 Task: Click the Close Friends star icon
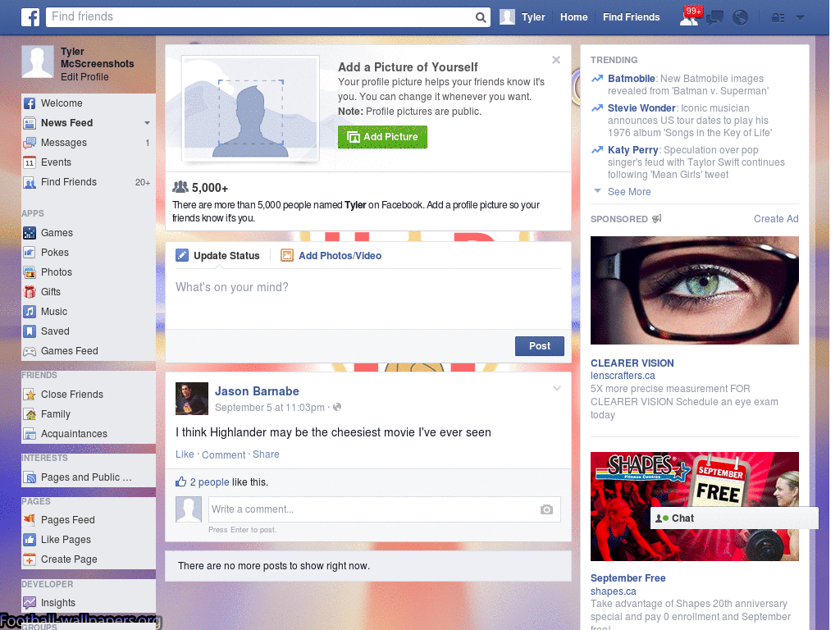pos(30,395)
